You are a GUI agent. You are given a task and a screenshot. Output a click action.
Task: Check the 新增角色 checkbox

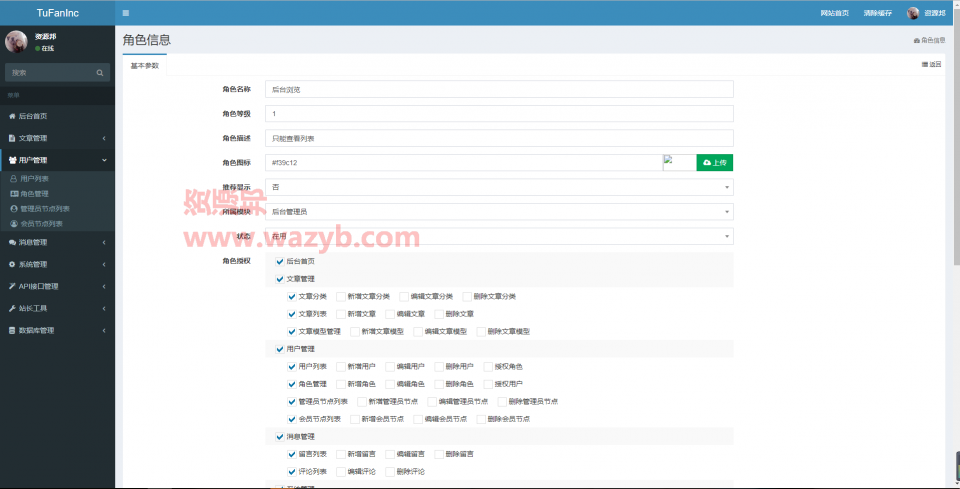point(341,384)
